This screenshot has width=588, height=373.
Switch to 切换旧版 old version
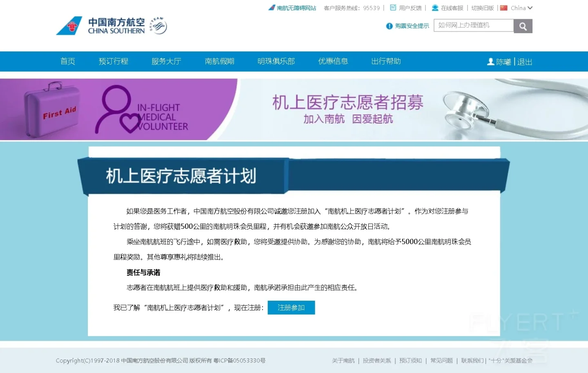coord(483,8)
